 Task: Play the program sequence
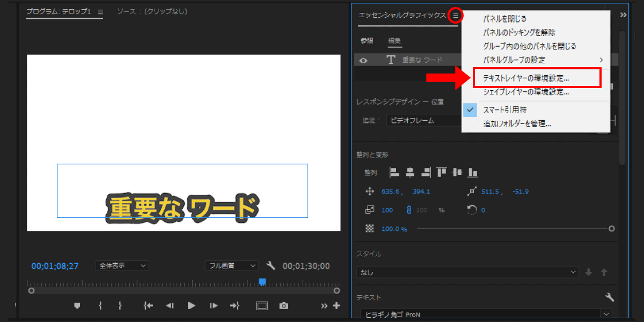(191, 305)
